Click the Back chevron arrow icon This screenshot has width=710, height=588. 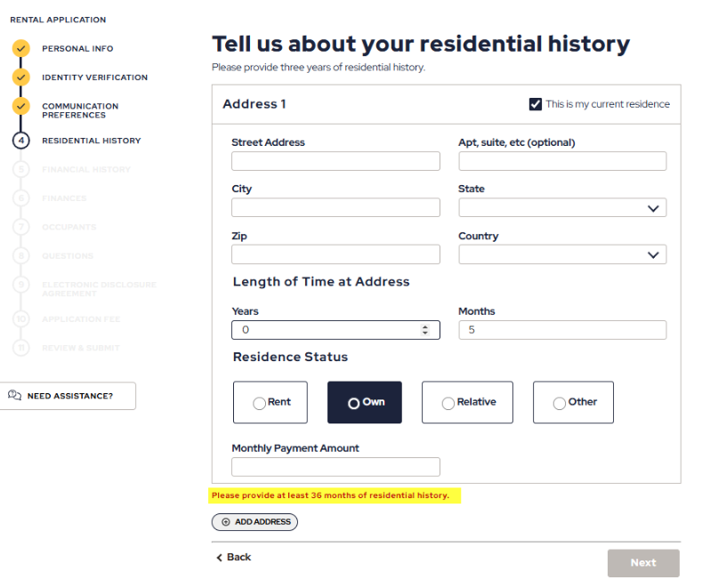coord(219,558)
